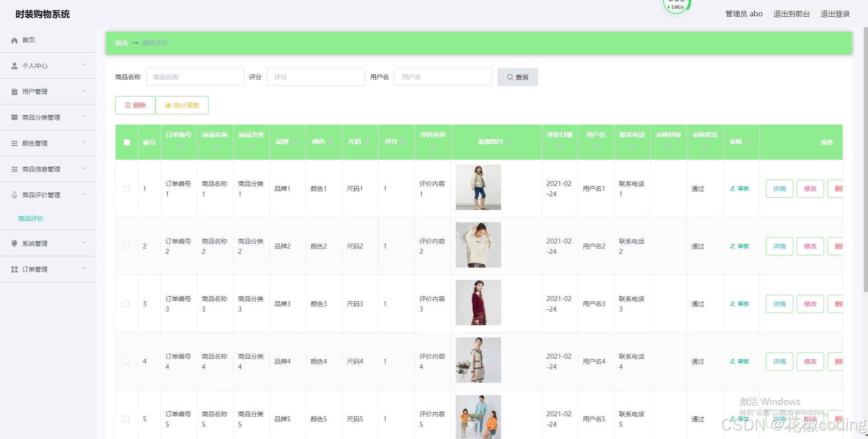Sort by 颜色 column sort icon
The width and height of the screenshot is (868, 439).
tap(330, 141)
